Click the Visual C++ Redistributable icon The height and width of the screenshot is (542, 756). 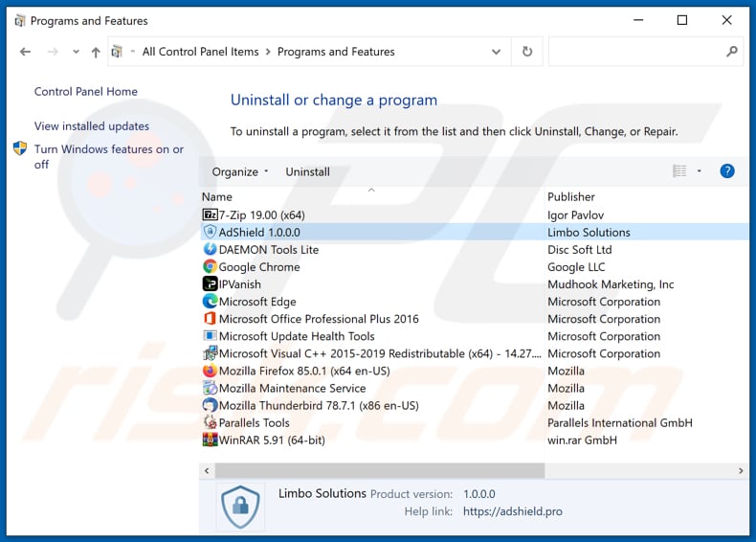point(210,353)
